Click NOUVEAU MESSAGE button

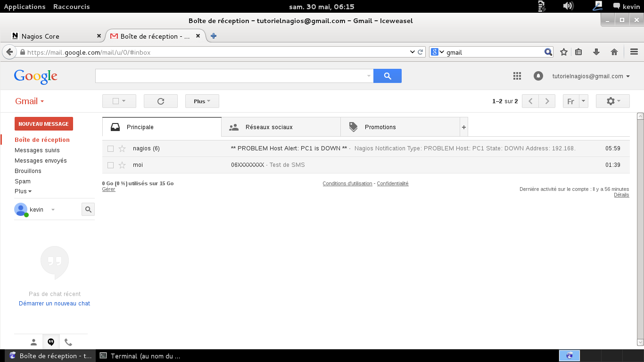[x=44, y=124]
